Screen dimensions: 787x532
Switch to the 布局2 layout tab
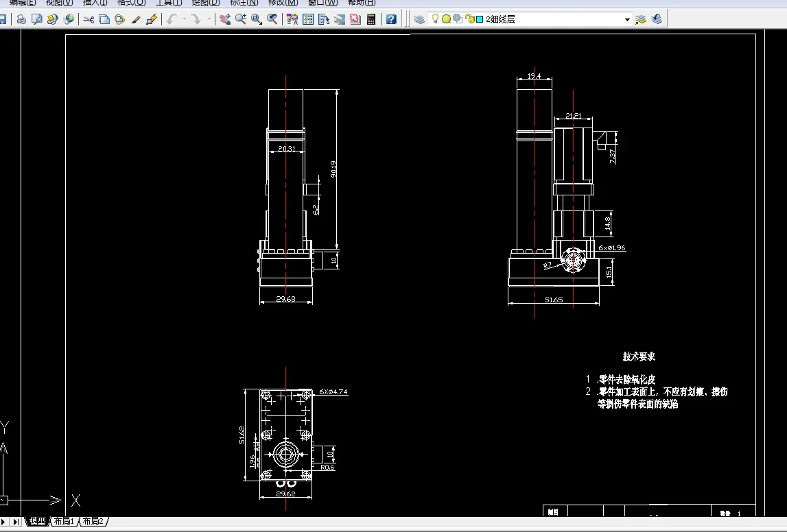point(93,522)
